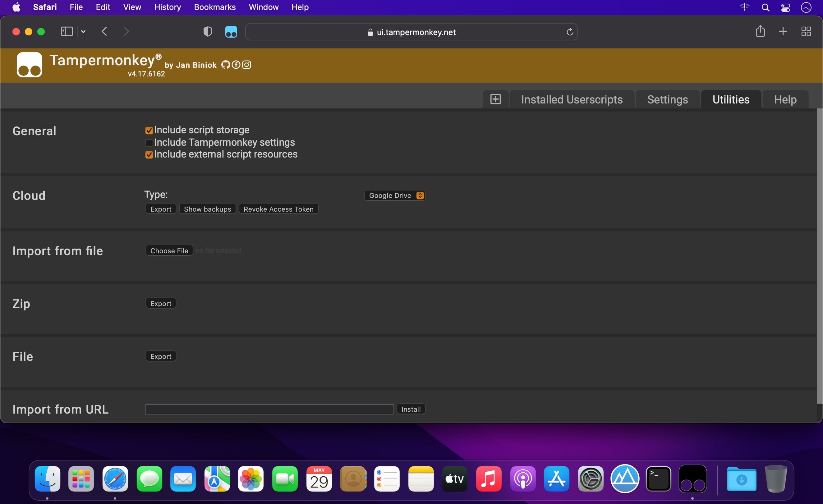
Task: Open Facebook icon link in Tampermonkey header
Action: 236,65
